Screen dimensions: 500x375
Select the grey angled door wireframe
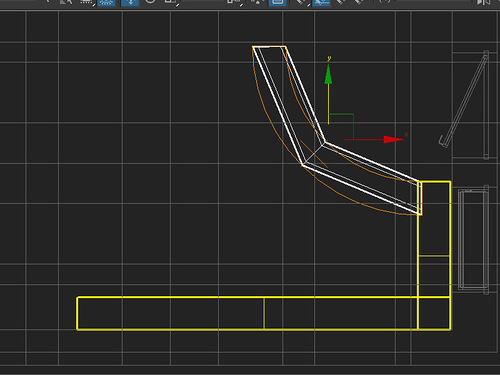pyautogui.click(x=464, y=99)
